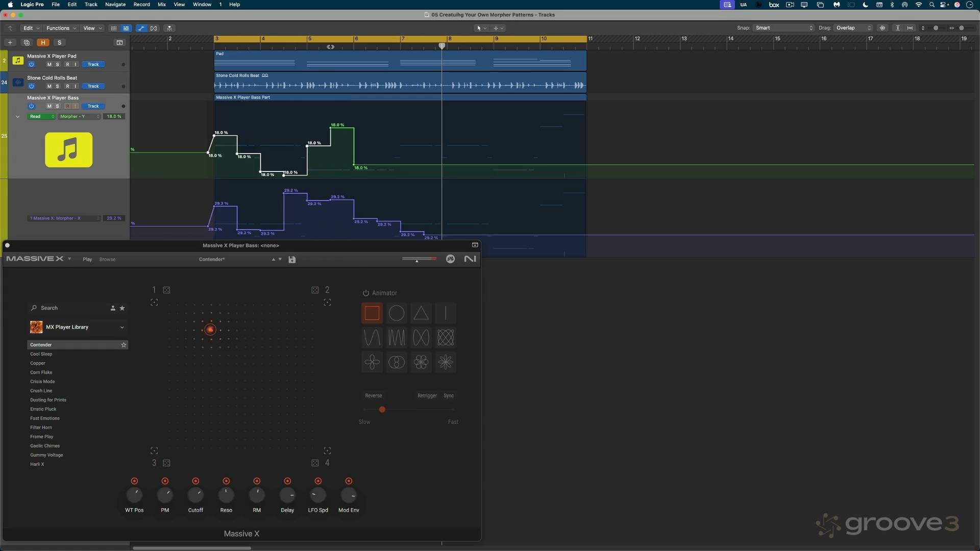Open the Read automation mode dropdown
The width and height of the screenshot is (980, 551).
point(41,117)
